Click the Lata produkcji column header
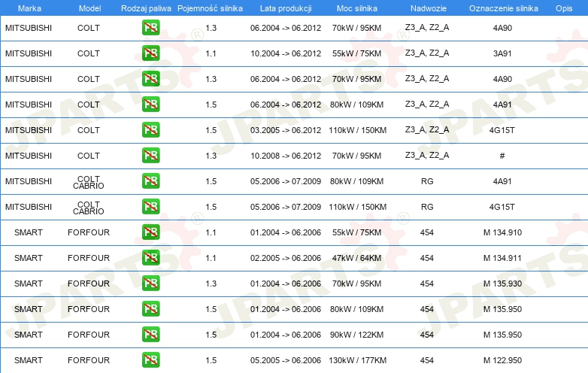This screenshot has width=588, height=373. [x=286, y=8]
